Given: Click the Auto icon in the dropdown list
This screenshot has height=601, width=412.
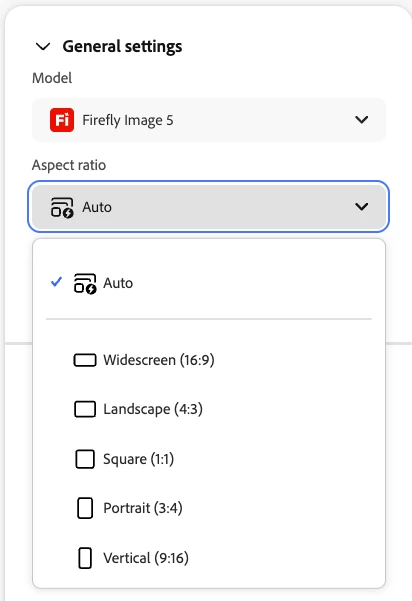Looking at the screenshot, I should coord(85,283).
